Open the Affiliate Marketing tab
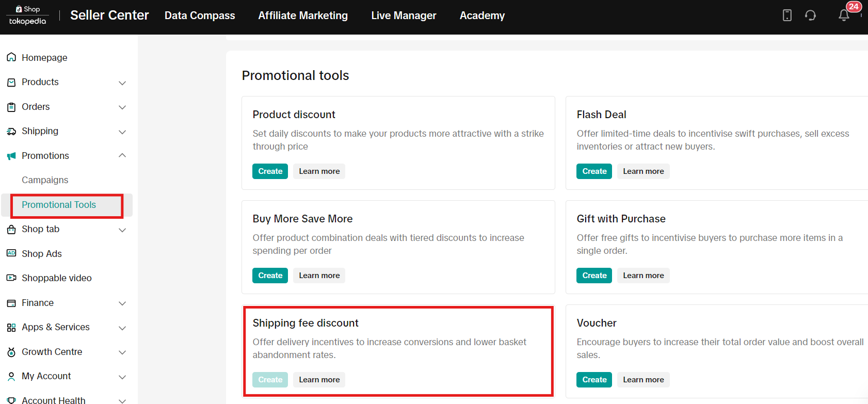Viewport: 868px width, 404px height. [303, 15]
